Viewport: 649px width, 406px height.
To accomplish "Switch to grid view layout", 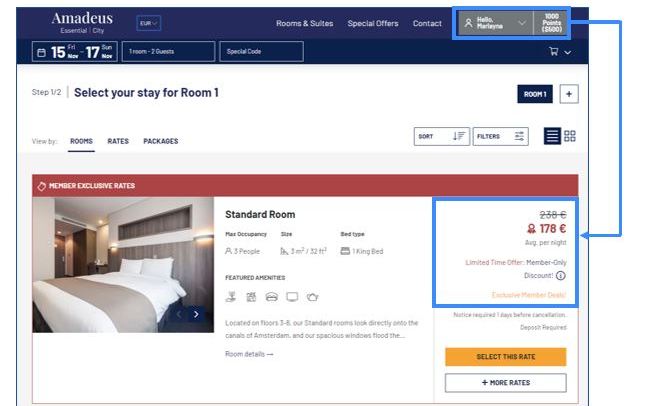I will coord(570,136).
